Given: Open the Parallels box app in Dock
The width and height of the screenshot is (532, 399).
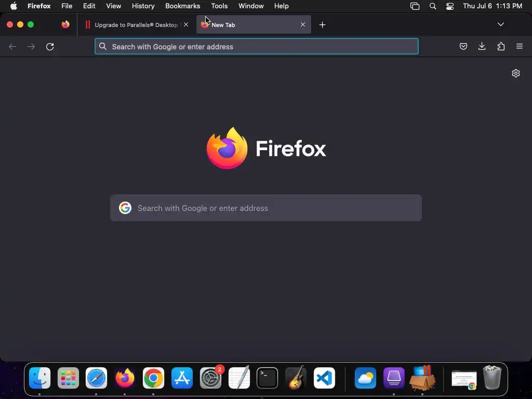Looking at the screenshot, I should pos(422,377).
